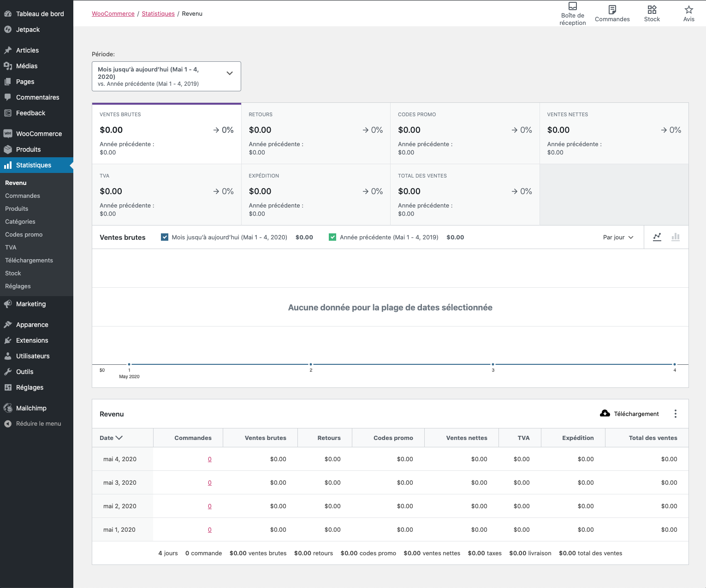Select the Ventes nettes summary card
This screenshot has width=706, height=588.
614,133
